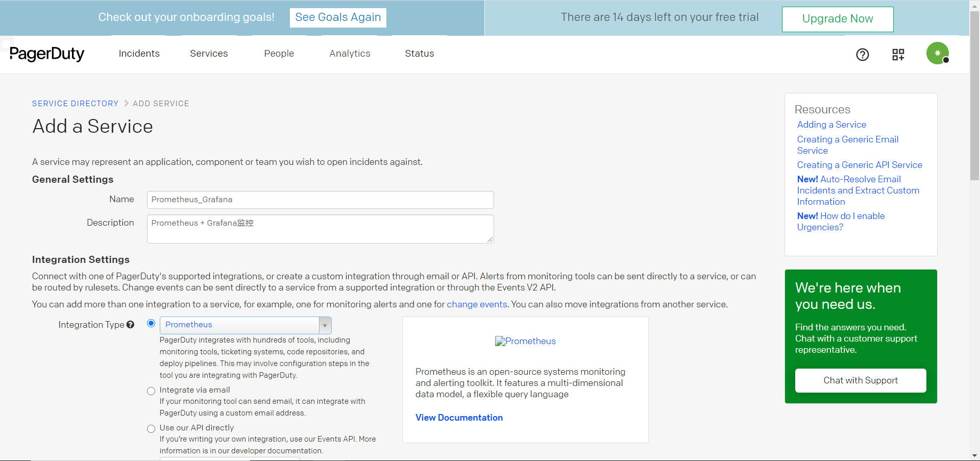Open the green user avatar menu
980x461 pixels.
click(x=938, y=53)
